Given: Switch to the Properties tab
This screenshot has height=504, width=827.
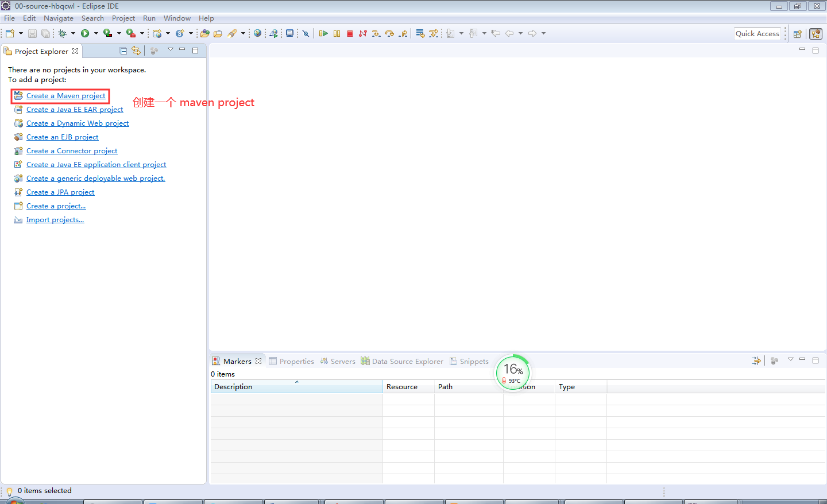Looking at the screenshot, I should point(291,361).
